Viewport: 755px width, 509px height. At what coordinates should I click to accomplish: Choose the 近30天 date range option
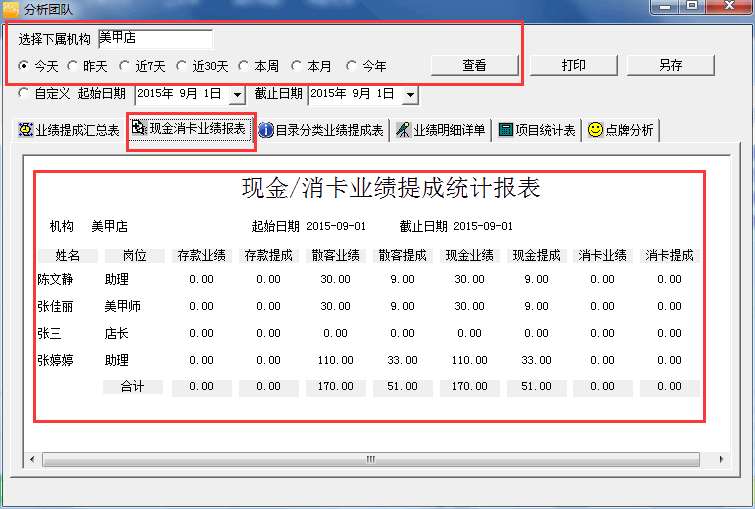pyautogui.click(x=181, y=65)
